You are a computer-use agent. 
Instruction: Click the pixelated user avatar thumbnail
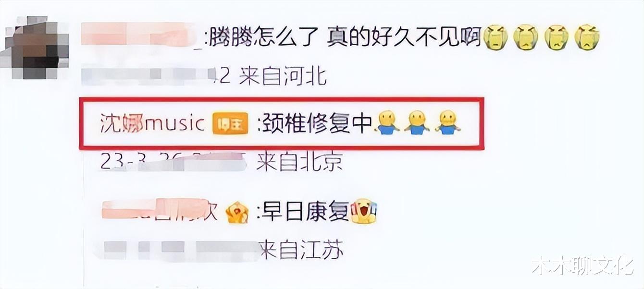[x=36, y=48]
